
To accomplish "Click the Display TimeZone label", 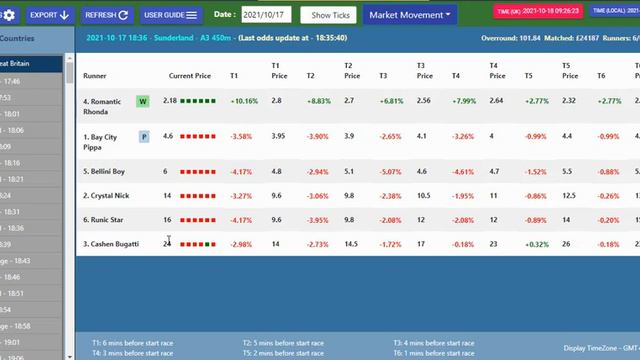I will point(601,348).
